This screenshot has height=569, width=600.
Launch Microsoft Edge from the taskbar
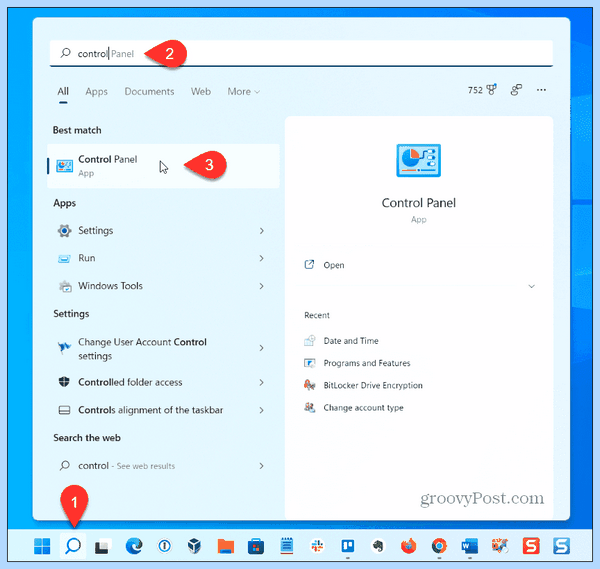coord(134,546)
